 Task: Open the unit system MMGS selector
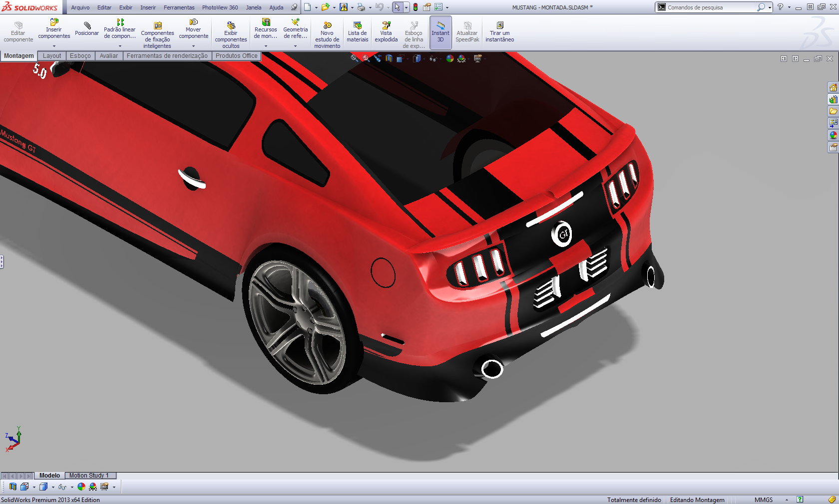coord(764,500)
